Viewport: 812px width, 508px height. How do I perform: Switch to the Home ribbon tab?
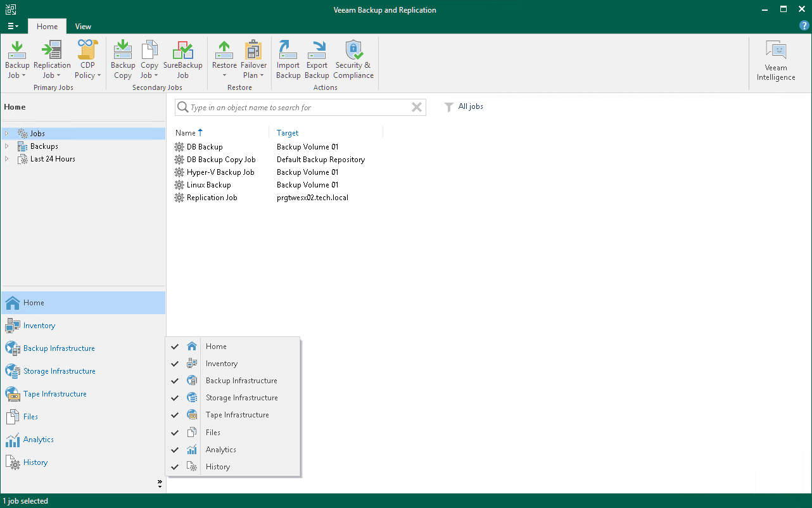click(47, 27)
